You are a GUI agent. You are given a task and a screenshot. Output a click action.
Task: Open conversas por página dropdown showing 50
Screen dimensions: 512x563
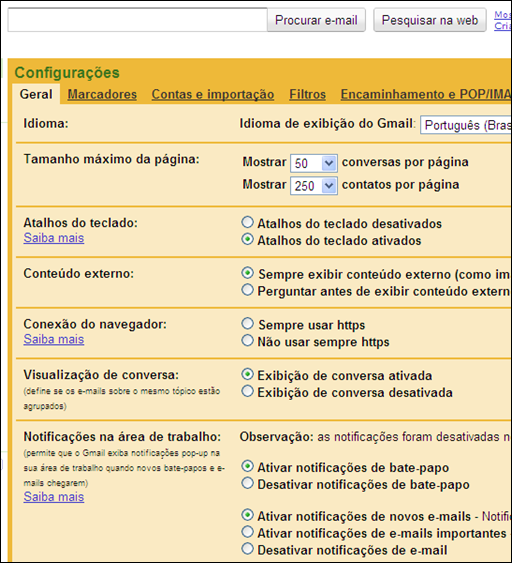click(x=314, y=163)
